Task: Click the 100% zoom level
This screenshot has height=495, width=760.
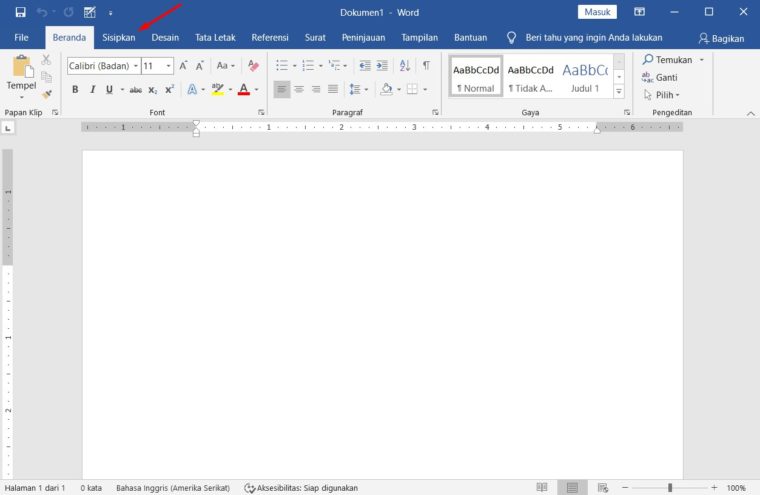Action: click(x=736, y=488)
